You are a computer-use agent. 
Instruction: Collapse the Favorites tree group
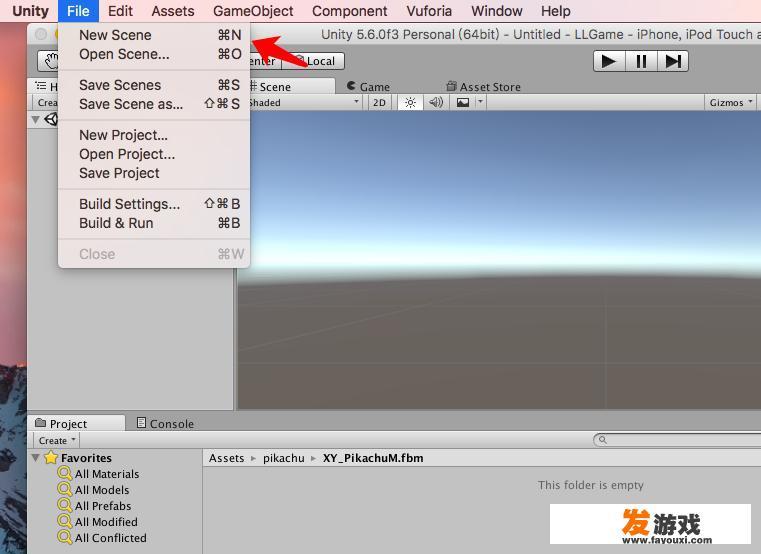coord(35,457)
